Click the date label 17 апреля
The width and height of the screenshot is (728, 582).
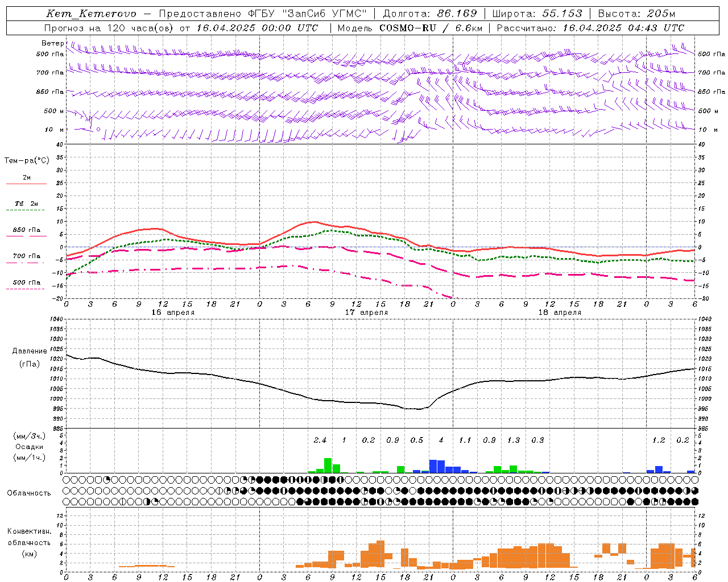(x=366, y=313)
